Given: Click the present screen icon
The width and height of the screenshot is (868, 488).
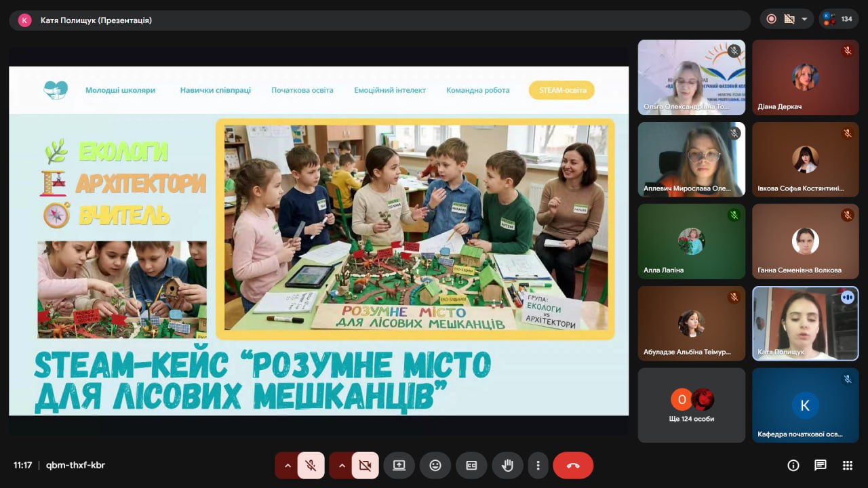Looking at the screenshot, I should pos(399,466).
